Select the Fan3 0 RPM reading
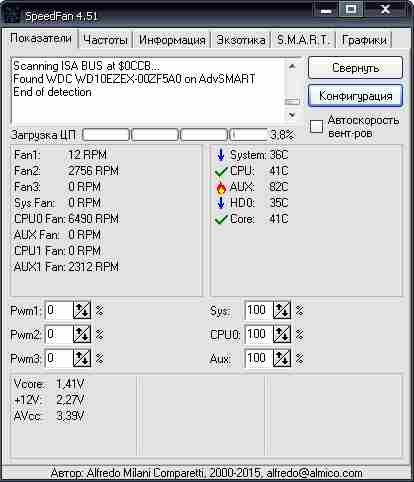 click(57, 187)
